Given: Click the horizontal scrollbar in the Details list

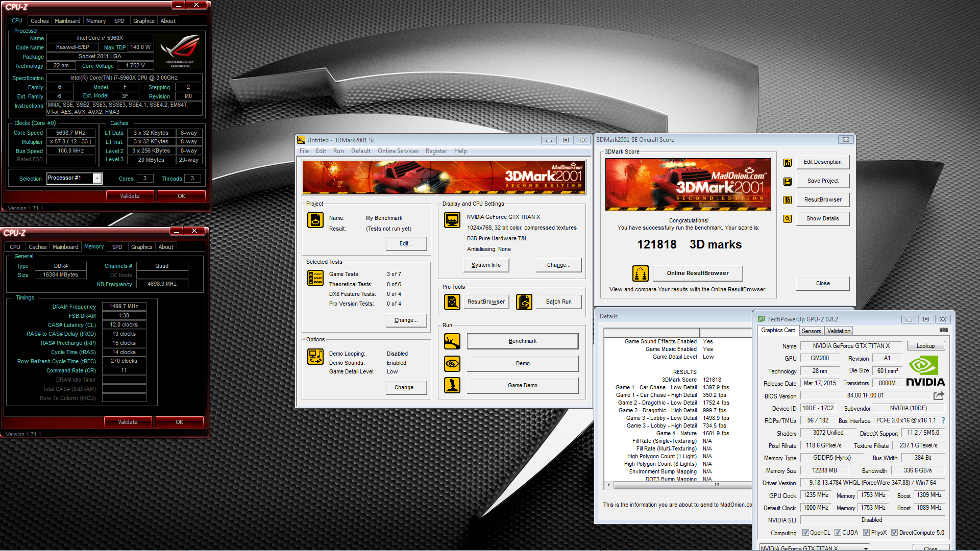Looking at the screenshot, I should 681,485.
